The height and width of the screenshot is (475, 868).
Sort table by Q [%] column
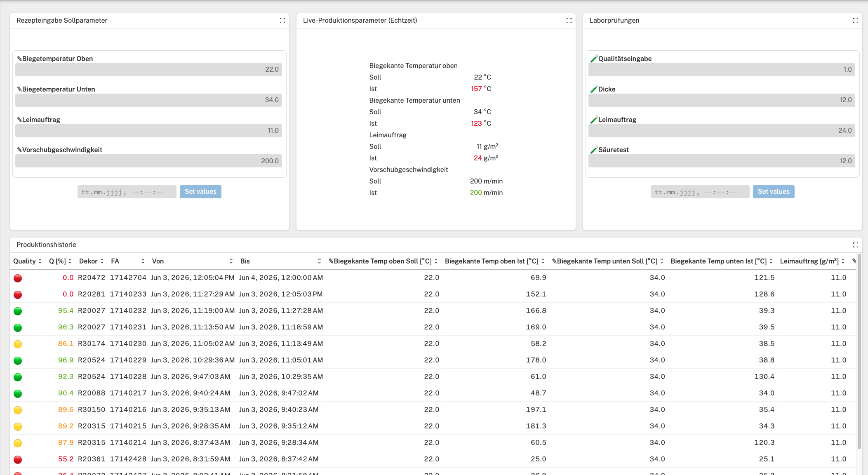(70, 261)
